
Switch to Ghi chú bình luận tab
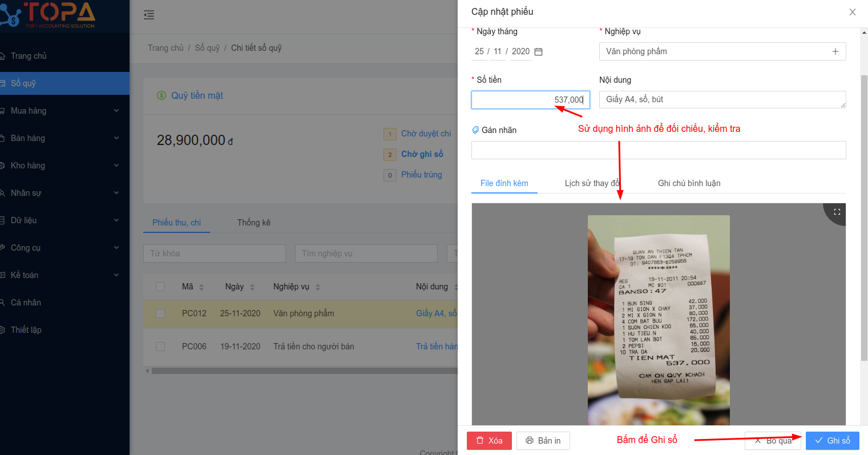click(x=689, y=183)
